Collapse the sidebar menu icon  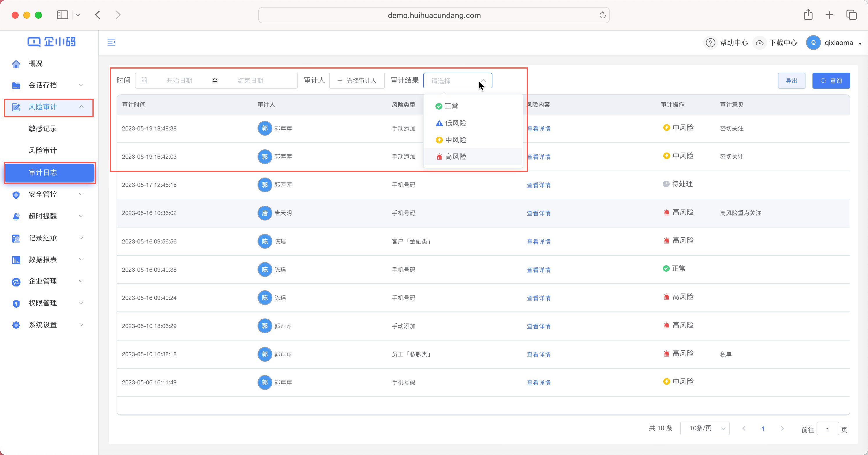tap(111, 42)
